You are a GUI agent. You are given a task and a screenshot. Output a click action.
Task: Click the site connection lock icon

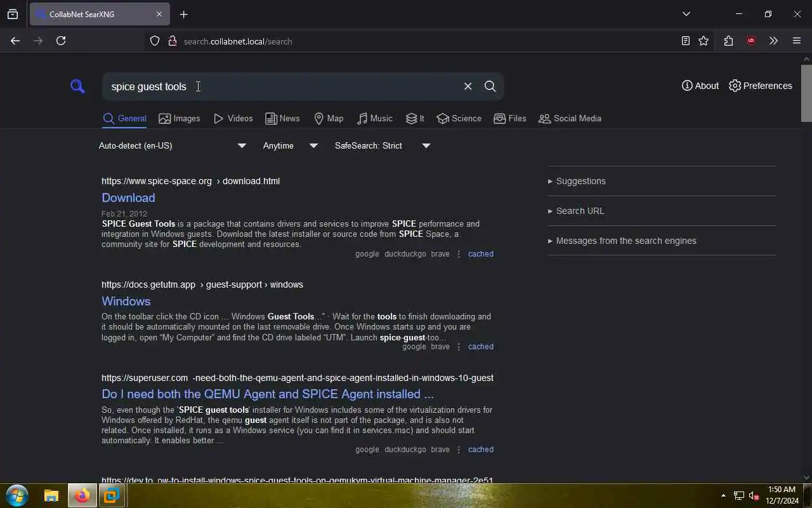click(x=172, y=41)
